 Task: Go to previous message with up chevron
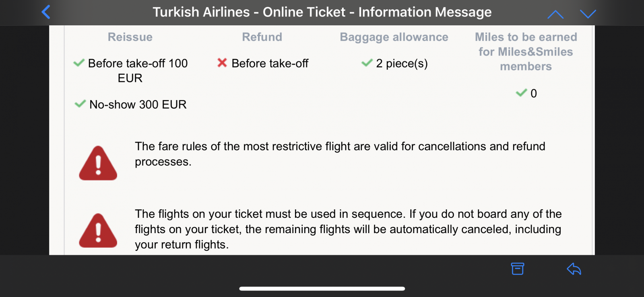coord(555,14)
